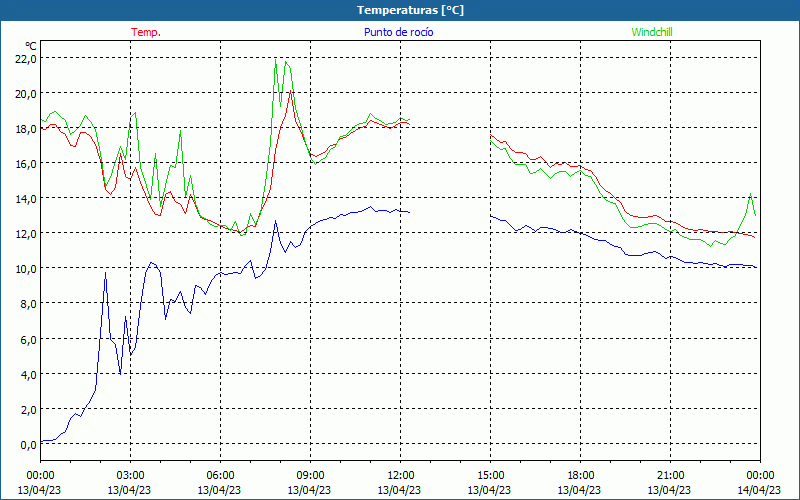The image size is (800, 500).
Task: Click the 8,0 y-axis value
Action: 29,304
